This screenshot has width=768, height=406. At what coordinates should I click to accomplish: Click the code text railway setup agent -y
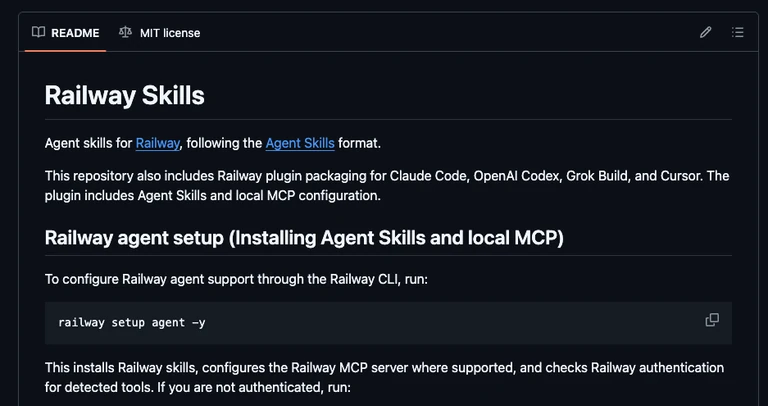point(132,323)
